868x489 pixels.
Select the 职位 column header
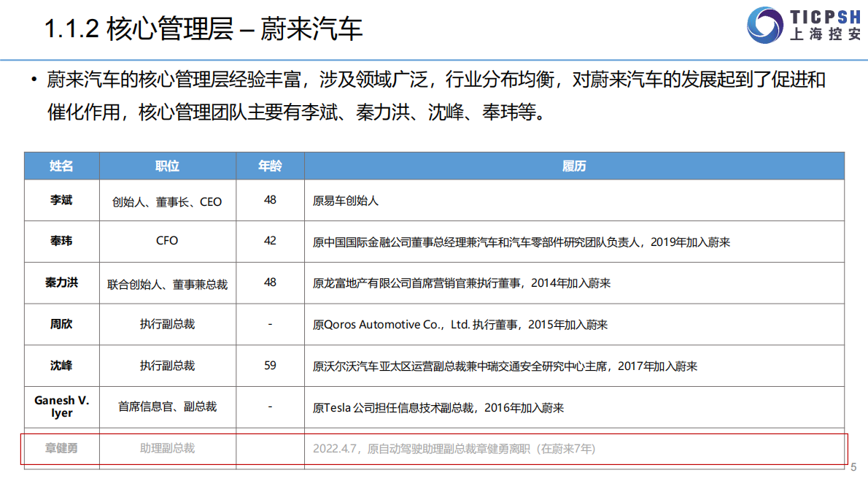(x=166, y=166)
